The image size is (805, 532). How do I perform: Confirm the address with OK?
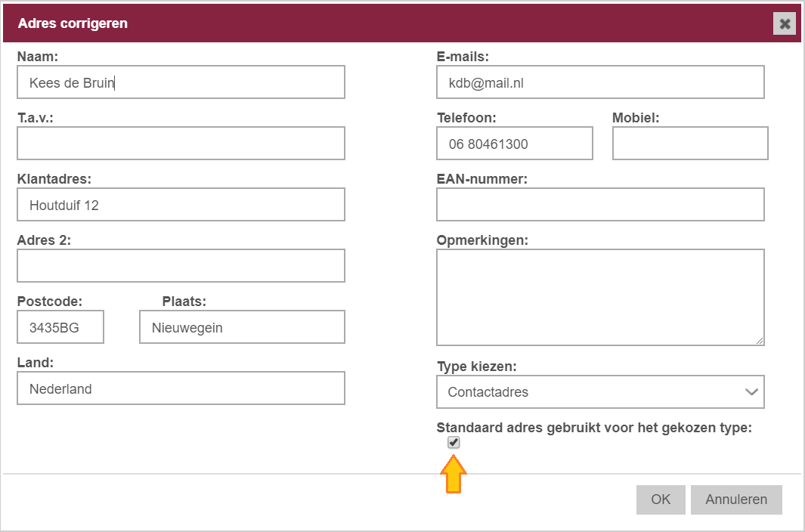[x=661, y=500]
